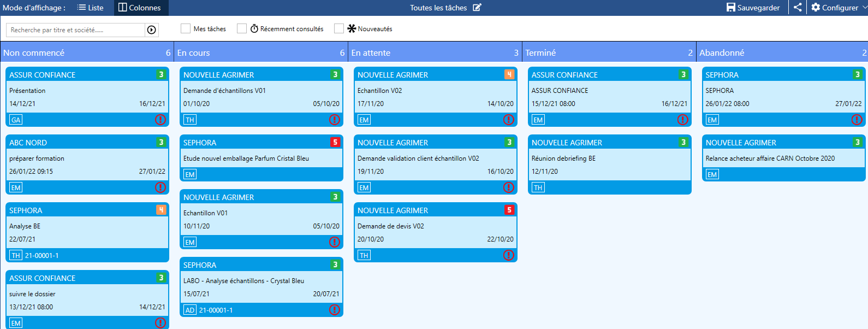868x329 pixels.
Task: Click alert icon on Echantillon V01 card
Action: [335, 242]
